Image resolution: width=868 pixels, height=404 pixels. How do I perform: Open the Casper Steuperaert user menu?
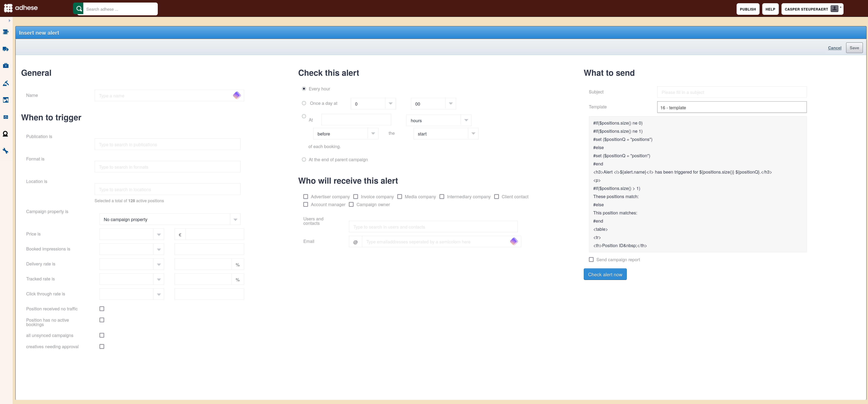pyautogui.click(x=812, y=9)
